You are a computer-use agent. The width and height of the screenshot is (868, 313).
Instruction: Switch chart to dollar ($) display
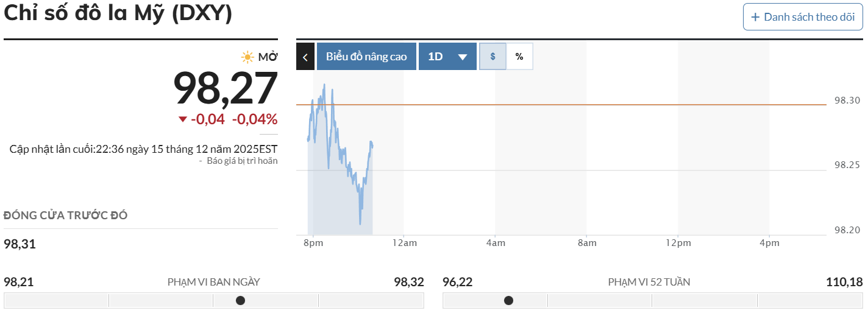493,57
